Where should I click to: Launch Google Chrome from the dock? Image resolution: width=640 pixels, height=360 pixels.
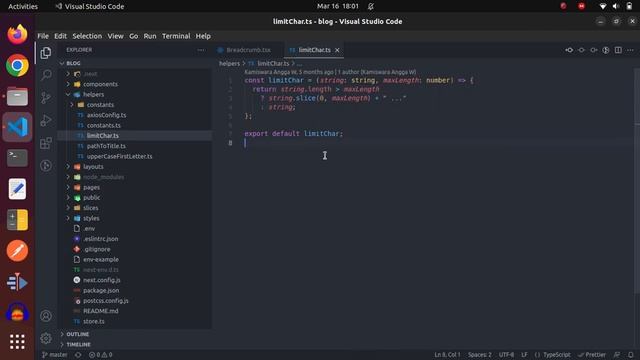click(17, 65)
